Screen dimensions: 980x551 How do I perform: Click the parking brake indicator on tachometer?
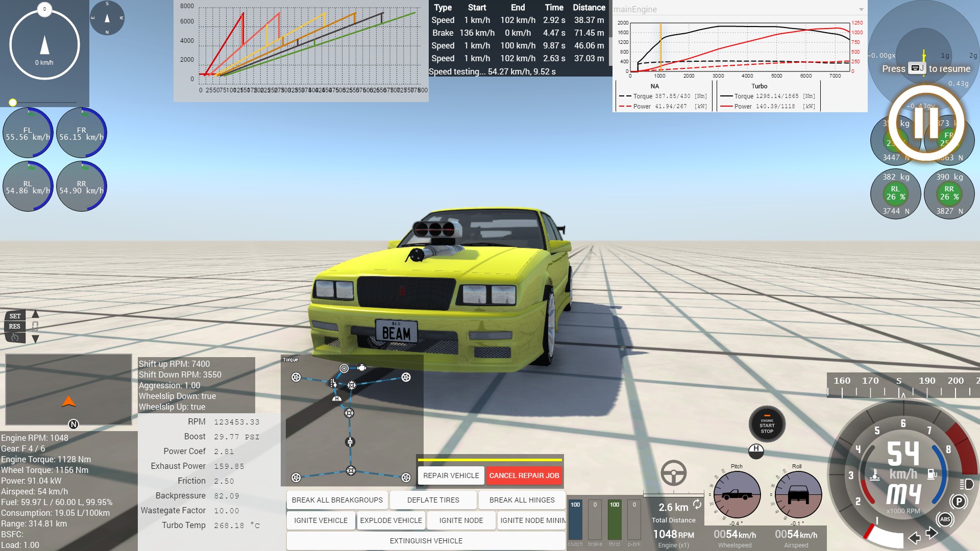click(x=959, y=502)
